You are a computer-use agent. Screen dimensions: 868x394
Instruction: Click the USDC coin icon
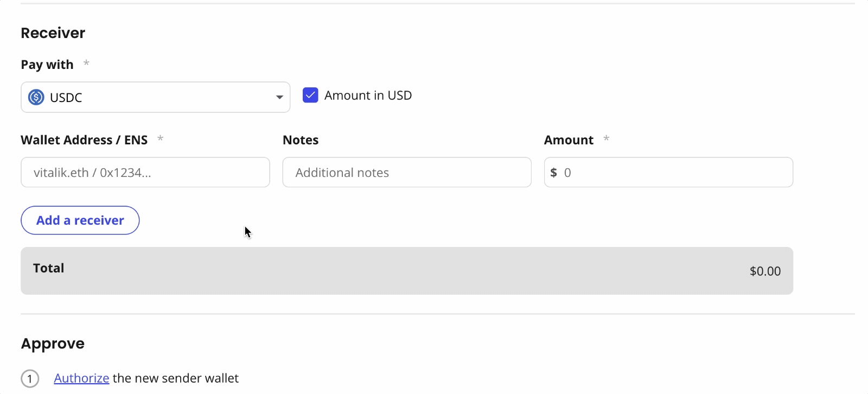pyautogui.click(x=36, y=97)
